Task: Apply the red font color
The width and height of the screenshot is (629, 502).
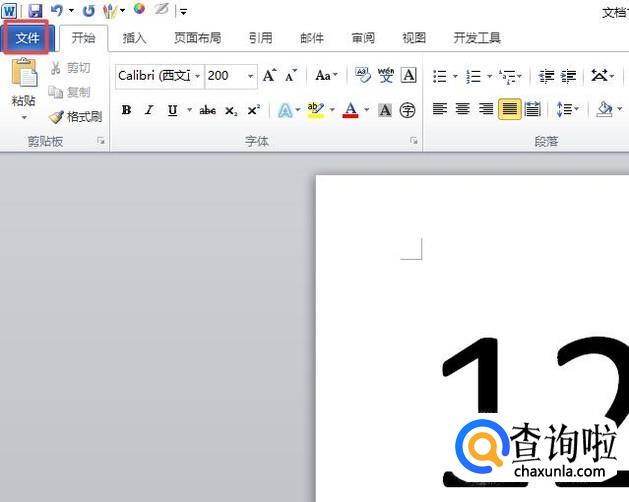Action: click(x=351, y=110)
